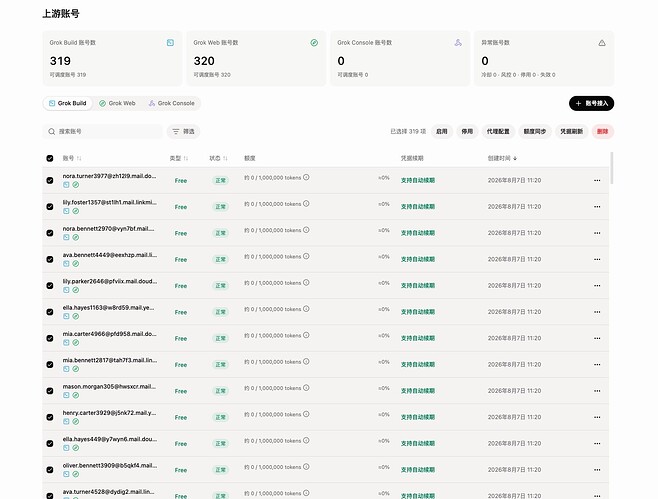Image resolution: width=658 pixels, height=499 pixels.
Task: Open more actions for henry.carter3929 row
Action: click(x=597, y=417)
